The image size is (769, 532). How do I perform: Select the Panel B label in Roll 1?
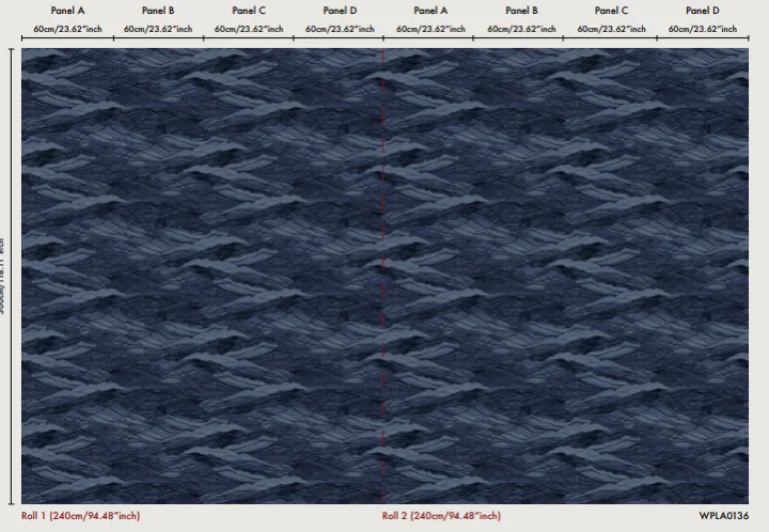coord(158,11)
